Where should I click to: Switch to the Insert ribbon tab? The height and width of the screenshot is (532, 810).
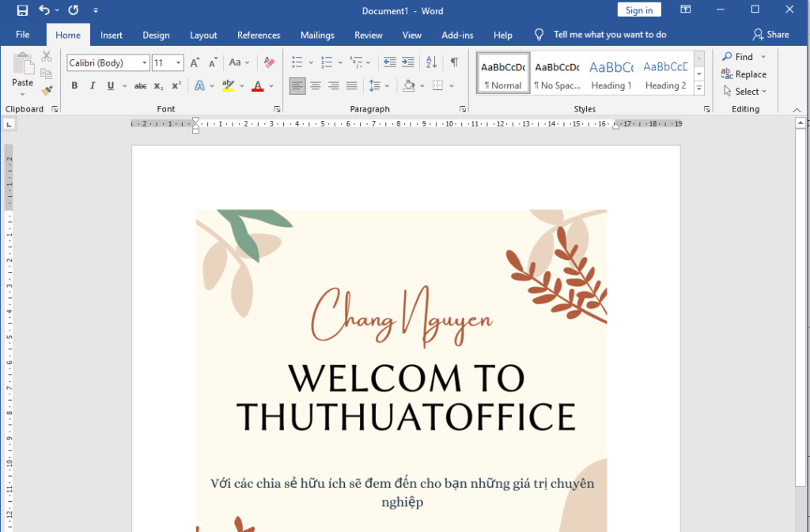coord(111,35)
